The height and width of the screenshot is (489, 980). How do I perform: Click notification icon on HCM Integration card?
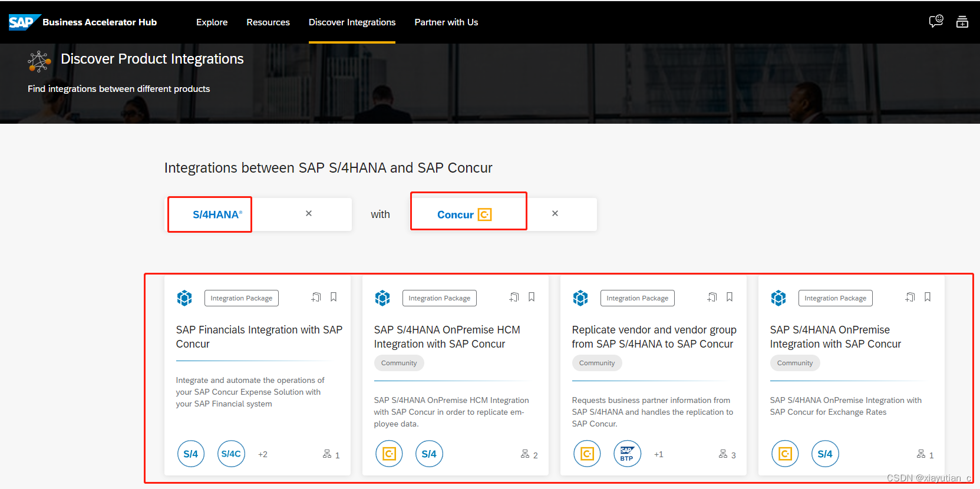514,297
